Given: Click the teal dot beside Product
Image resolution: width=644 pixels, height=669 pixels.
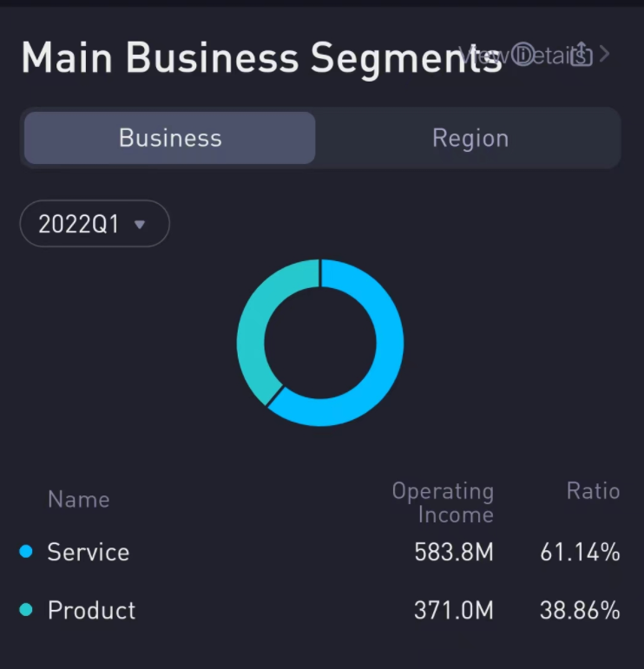Looking at the screenshot, I should (x=26, y=610).
